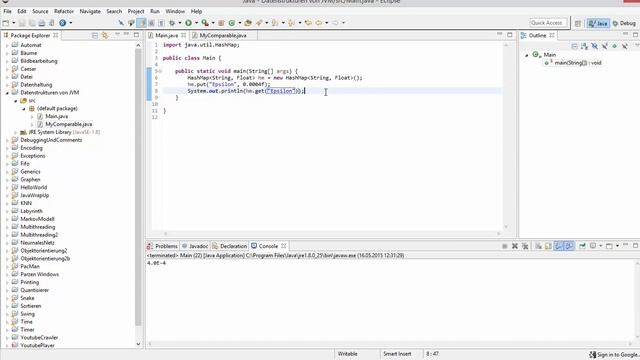Collapse the src folder node
The width and height of the screenshot is (640, 360).
click(16, 101)
